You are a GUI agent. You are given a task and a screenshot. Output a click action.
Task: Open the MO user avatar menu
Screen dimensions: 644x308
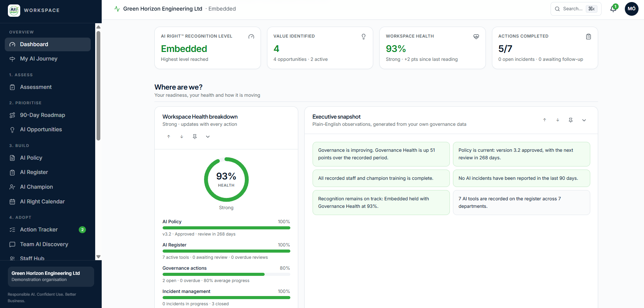(631, 9)
